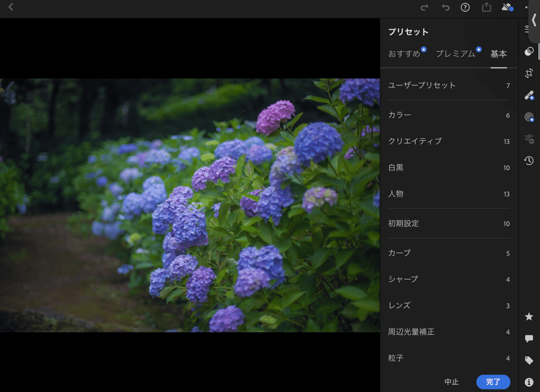Viewport: 540px width, 392px height.
Task: Collapse the side panel with the chevron handle
Action: pos(534,20)
